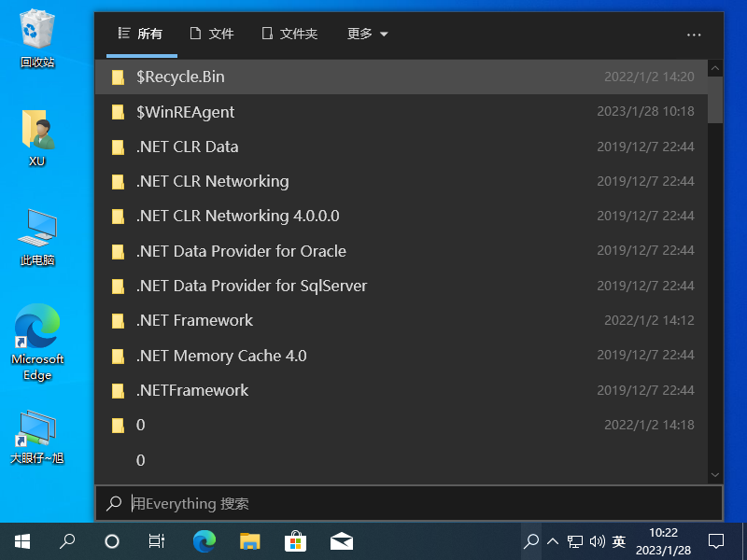Image resolution: width=747 pixels, height=560 pixels.
Task: Click inside the Everything search box
Action: [x=373, y=503]
